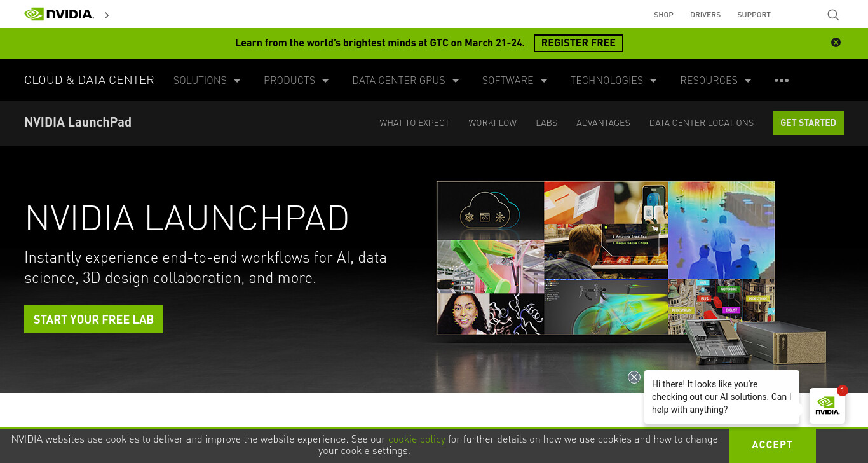Open the cookie policy link

pos(417,439)
